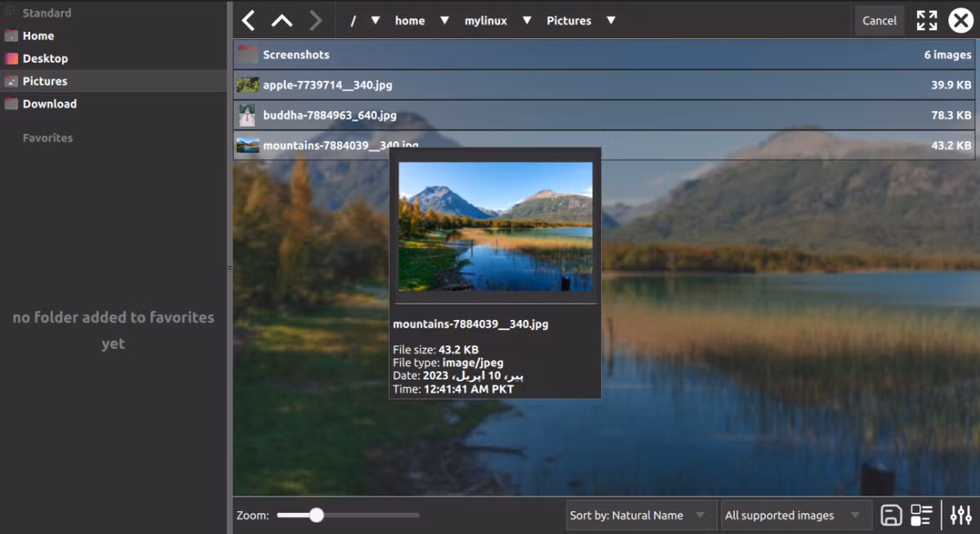
Task: Select file apple-7739714__340.jpg
Action: (604, 85)
